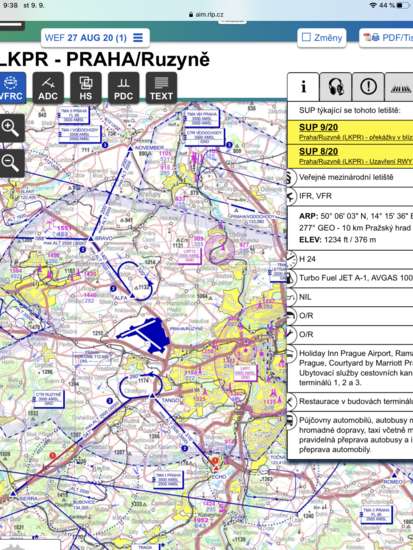Expand the hamburger list next to date
Viewport: 413px width, 550px height.
[138, 38]
